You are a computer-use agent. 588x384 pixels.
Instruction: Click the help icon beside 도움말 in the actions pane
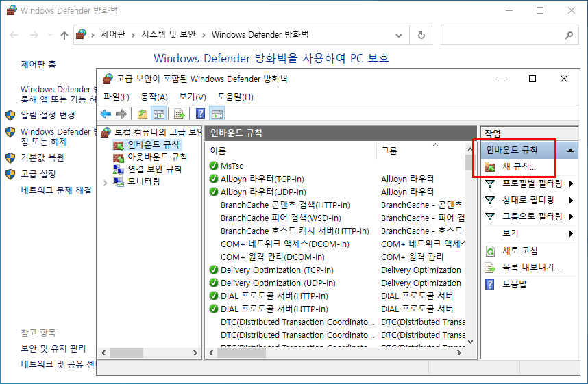pos(490,284)
